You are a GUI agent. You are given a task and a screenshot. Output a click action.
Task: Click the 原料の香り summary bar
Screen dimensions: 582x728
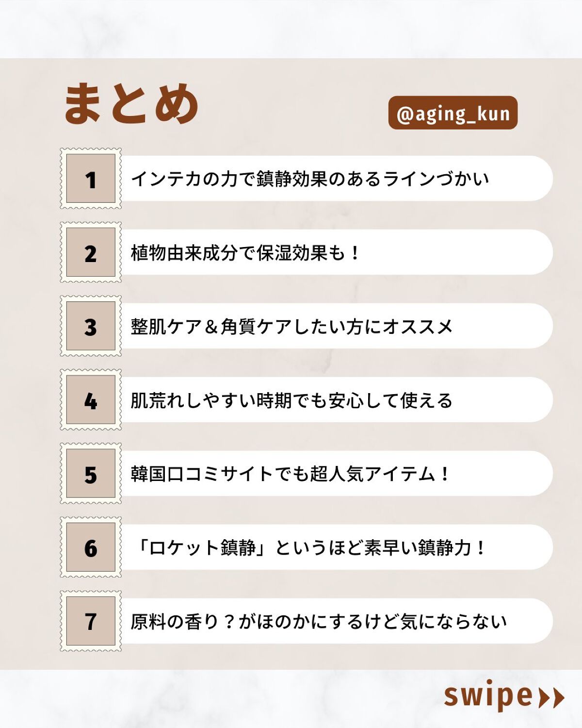[x=319, y=621]
